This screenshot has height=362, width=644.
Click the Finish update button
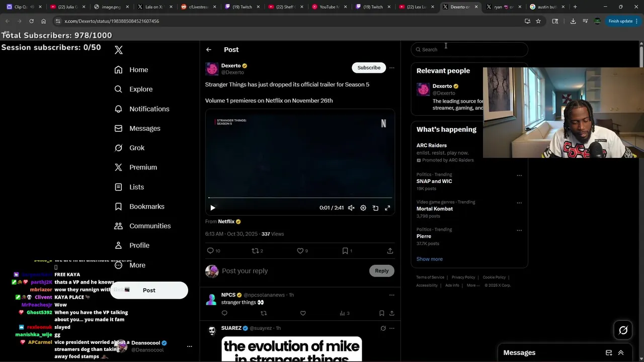tap(623, 21)
